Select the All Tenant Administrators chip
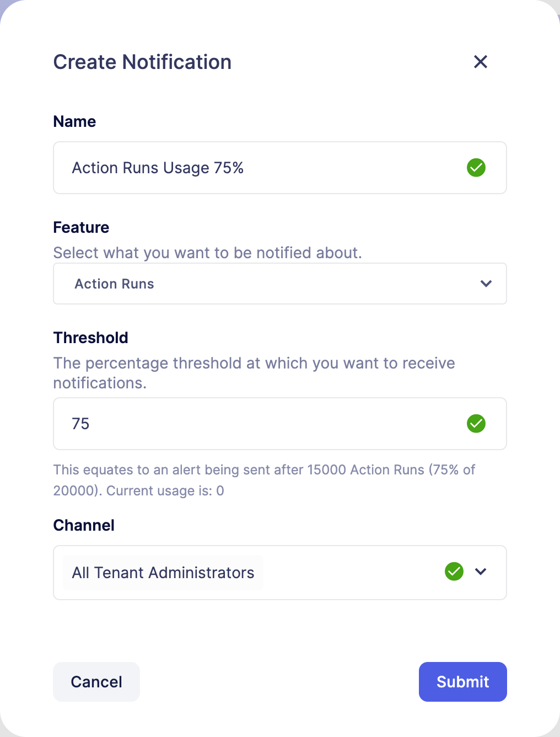The width and height of the screenshot is (560, 737). [163, 572]
